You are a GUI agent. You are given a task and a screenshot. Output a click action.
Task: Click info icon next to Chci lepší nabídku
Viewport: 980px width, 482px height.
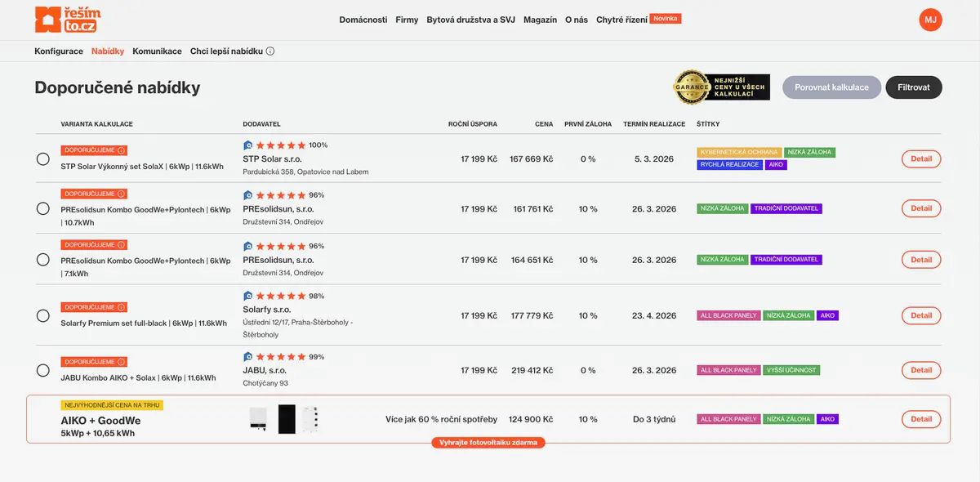click(270, 51)
